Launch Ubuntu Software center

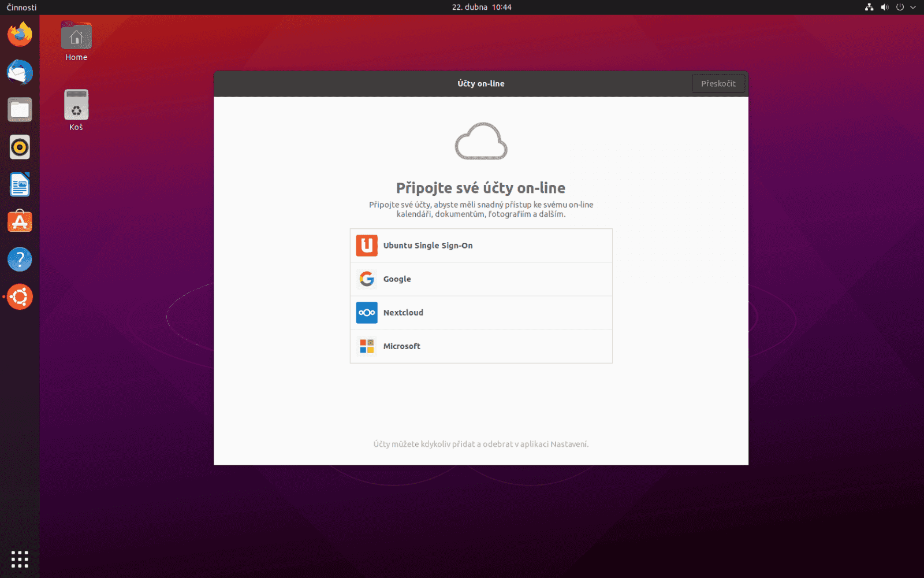tap(20, 221)
